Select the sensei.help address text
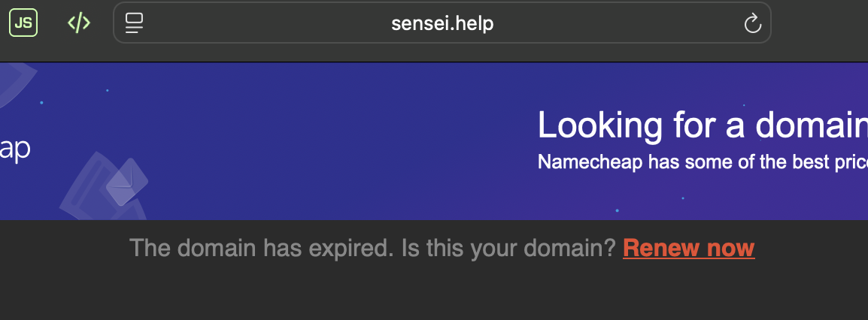The image size is (868, 320). 442,23
